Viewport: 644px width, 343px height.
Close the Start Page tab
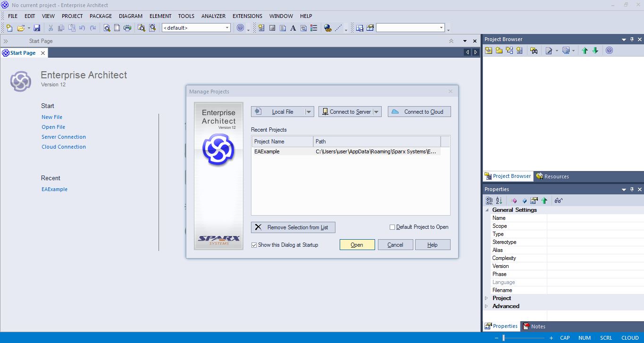[42, 53]
